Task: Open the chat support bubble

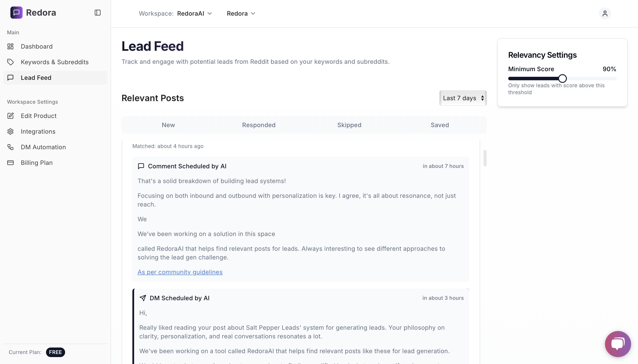Action: point(617,344)
